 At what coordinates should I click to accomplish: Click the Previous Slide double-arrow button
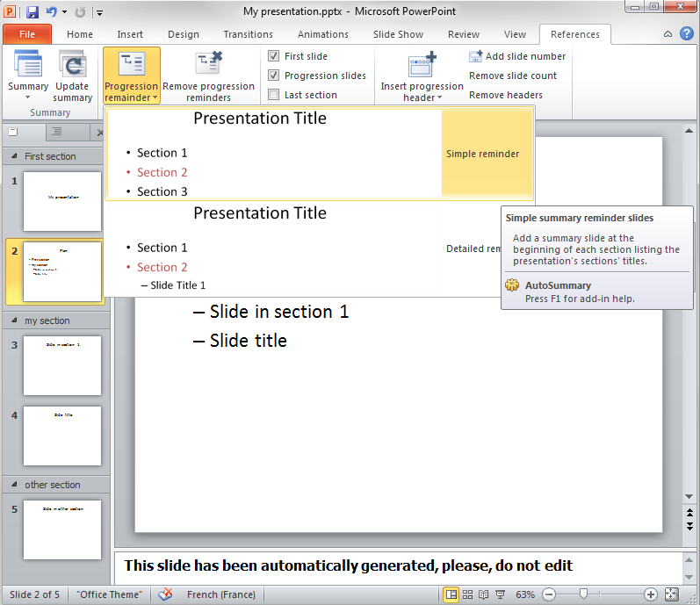[689, 512]
